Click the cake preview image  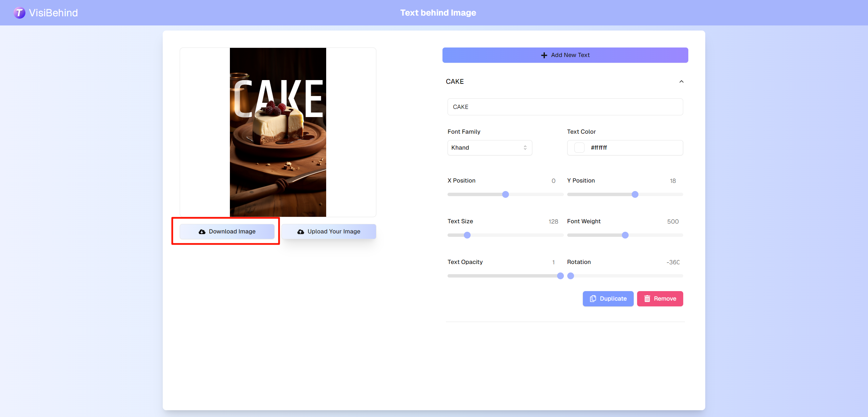pyautogui.click(x=278, y=132)
